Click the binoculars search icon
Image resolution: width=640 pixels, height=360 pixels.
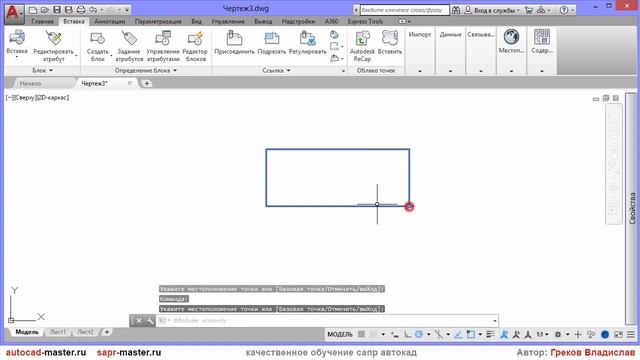click(x=456, y=10)
